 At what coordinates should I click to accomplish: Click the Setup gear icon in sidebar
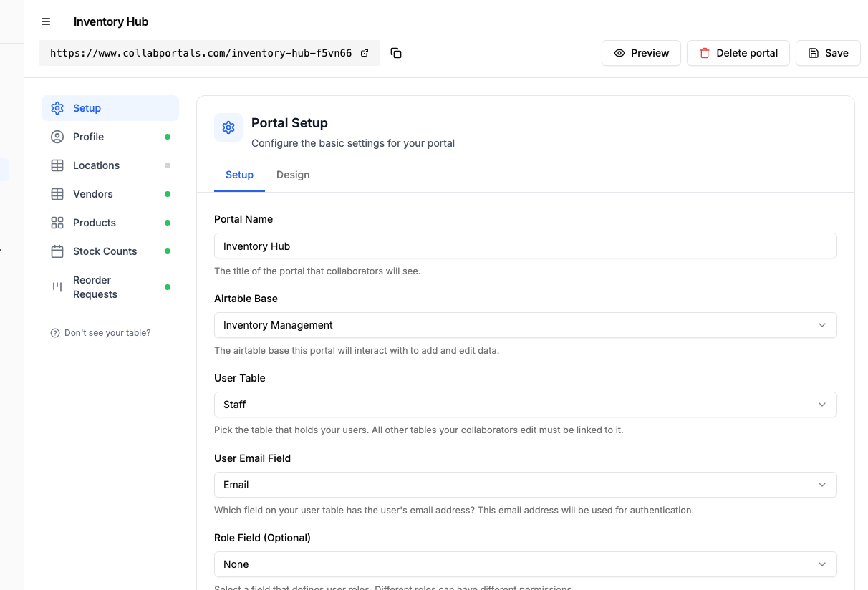[x=57, y=108]
